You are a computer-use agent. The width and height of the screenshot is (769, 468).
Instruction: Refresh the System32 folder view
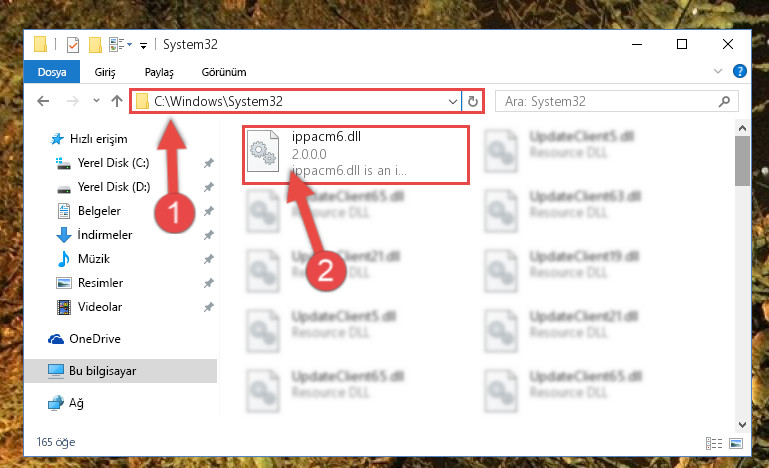(x=473, y=102)
